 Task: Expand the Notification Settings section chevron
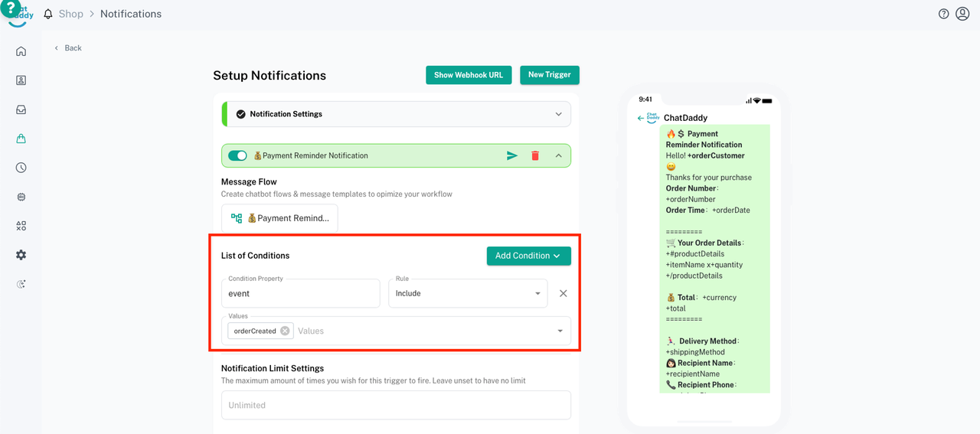[x=558, y=114]
